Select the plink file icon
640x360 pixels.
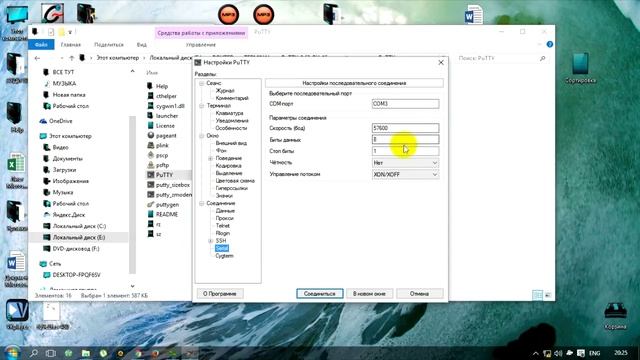click(151, 145)
